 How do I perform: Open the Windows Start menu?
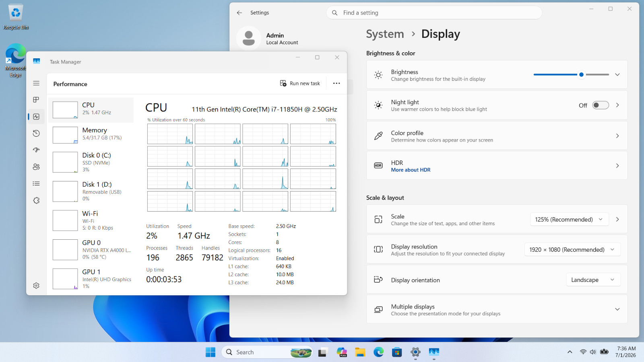pos(211,352)
